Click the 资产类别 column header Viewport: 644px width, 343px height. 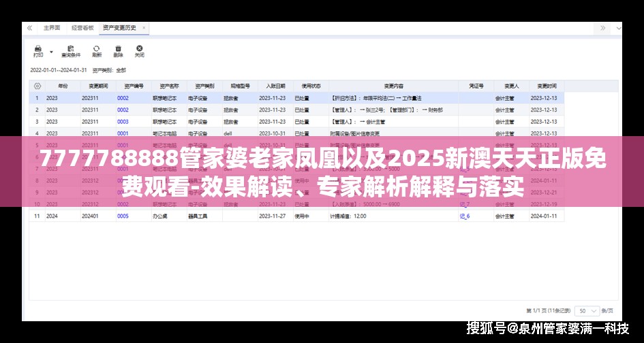[204, 86]
